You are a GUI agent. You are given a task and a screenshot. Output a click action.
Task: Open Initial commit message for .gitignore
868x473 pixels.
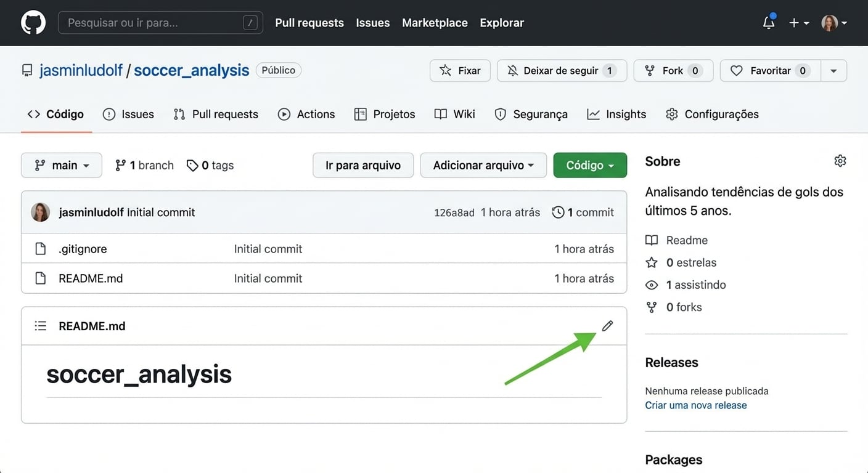click(268, 249)
